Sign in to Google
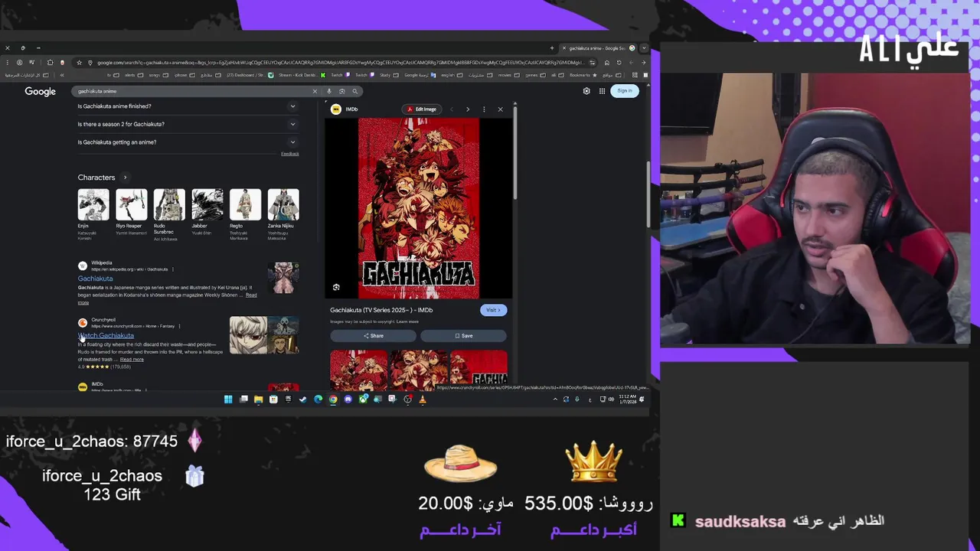The image size is (980, 551). [625, 91]
